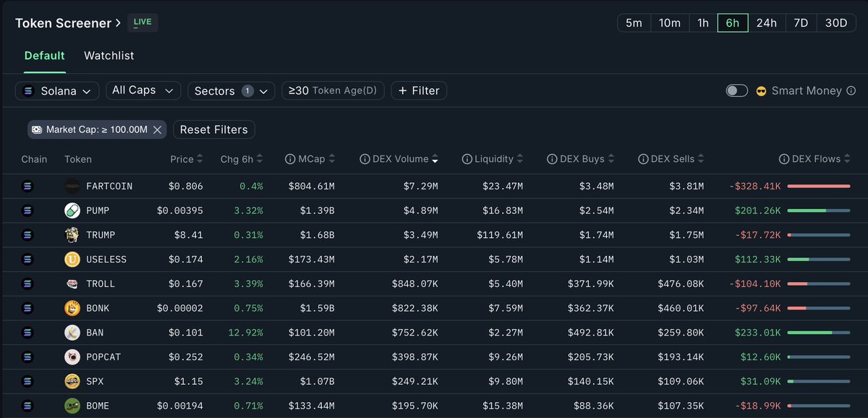
Task: Click the + Filter button
Action: pyautogui.click(x=419, y=90)
